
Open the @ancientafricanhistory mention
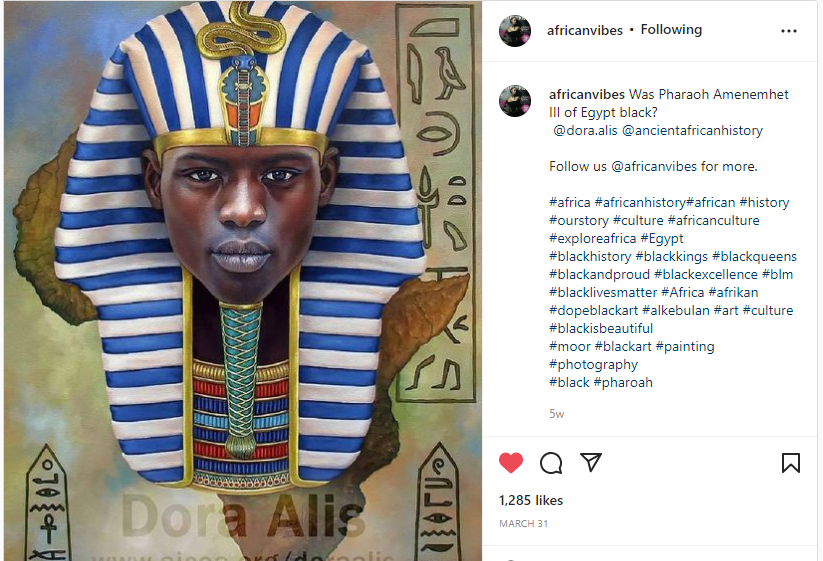[692, 130]
